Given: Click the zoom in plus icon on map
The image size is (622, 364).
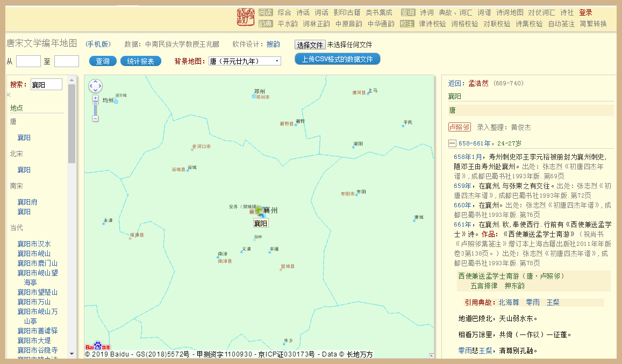Looking at the screenshot, I should click(x=95, y=98).
